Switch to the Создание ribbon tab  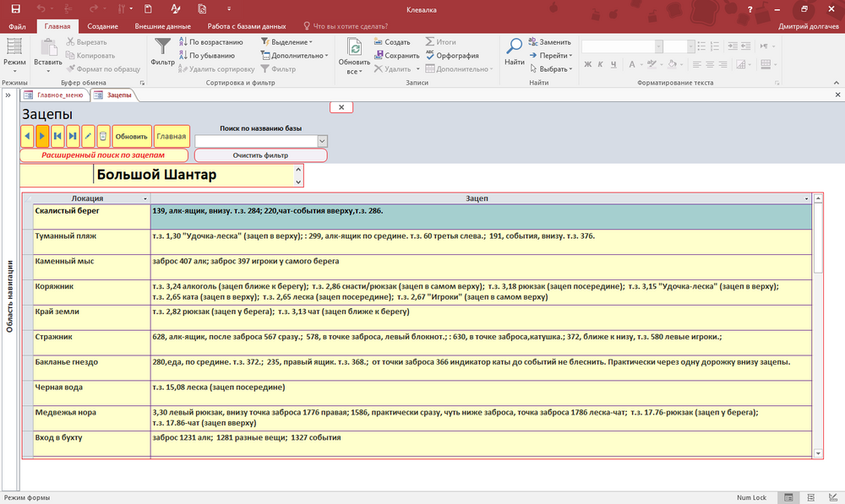(102, 26)
